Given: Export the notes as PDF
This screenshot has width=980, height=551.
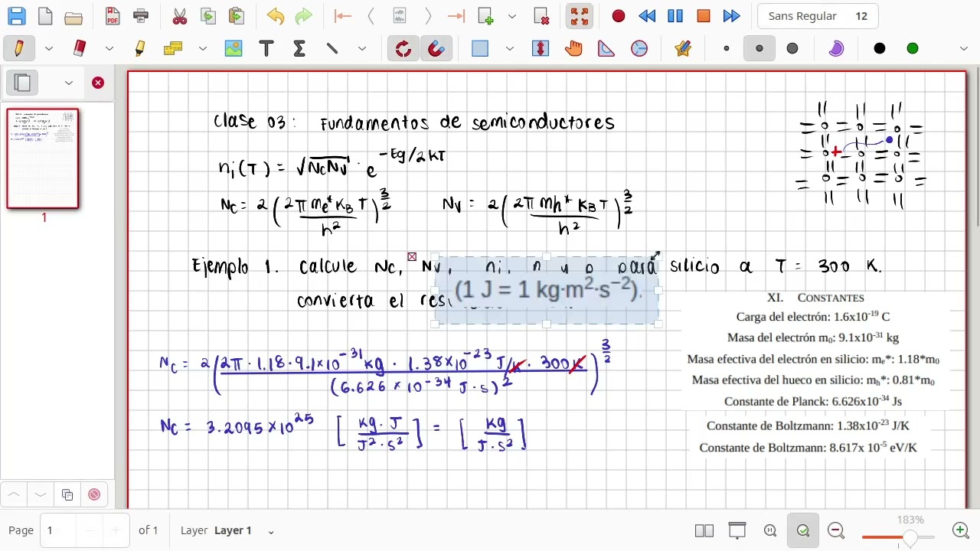Looking at the screenshot, I should [x=113, y=16].
